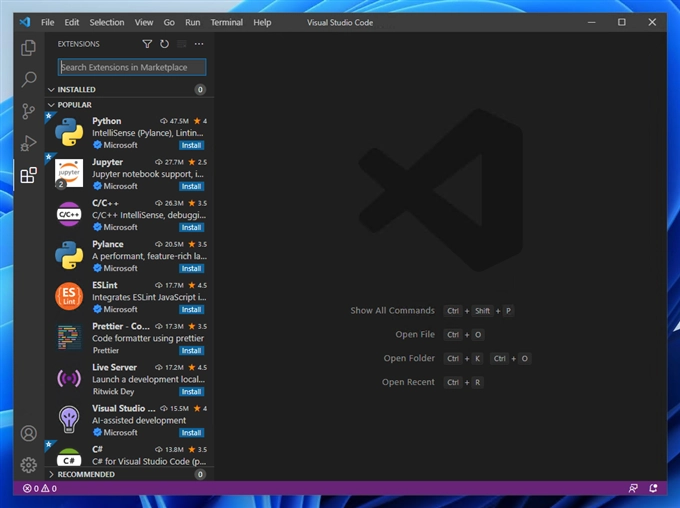680x508 pixels.
Task: Click the Installed count badge
Action: click(200, 89)
